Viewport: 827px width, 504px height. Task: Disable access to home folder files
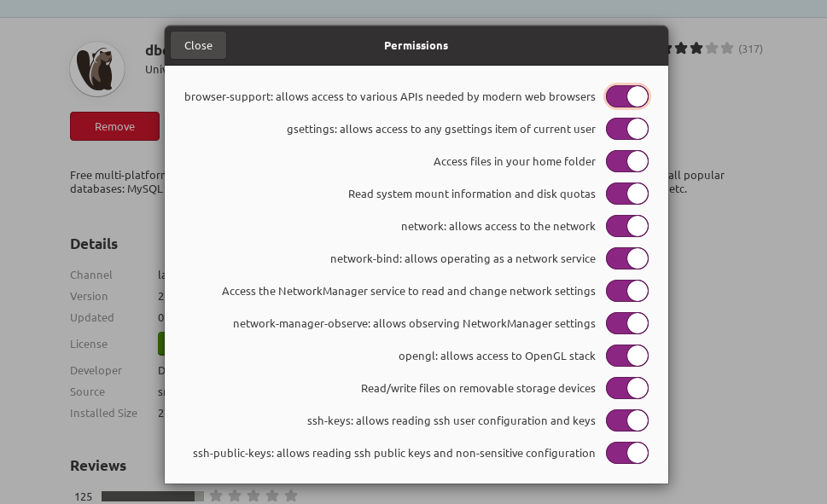[627, 161]
